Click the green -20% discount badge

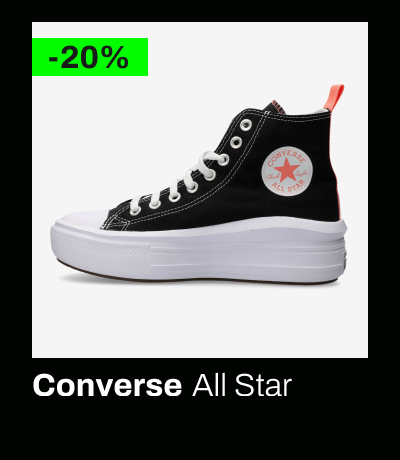[90, 57]
